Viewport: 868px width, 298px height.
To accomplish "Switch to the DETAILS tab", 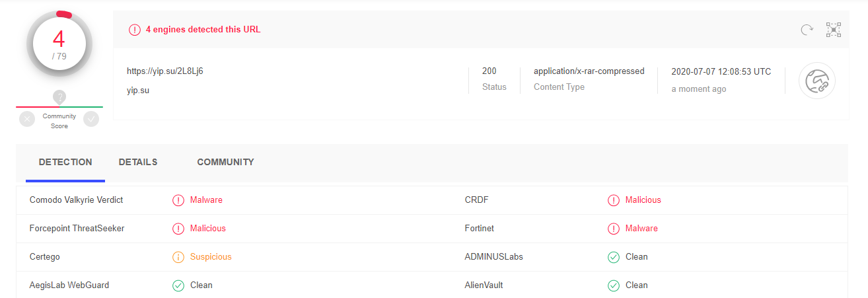I will pos(138,162).
